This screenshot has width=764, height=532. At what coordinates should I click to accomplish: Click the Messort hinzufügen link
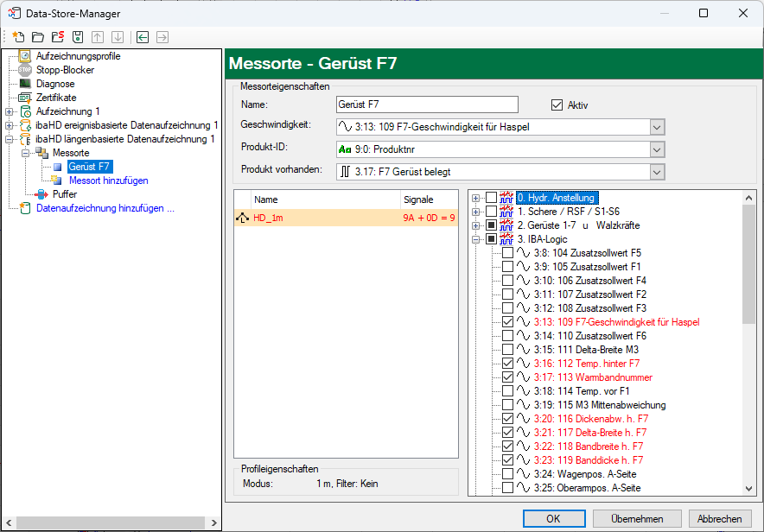[108, 180]
